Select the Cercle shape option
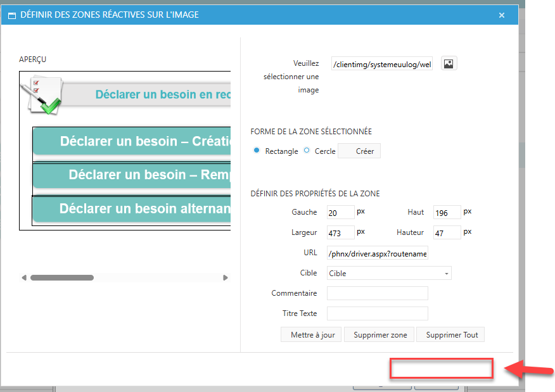 point(307,151)
